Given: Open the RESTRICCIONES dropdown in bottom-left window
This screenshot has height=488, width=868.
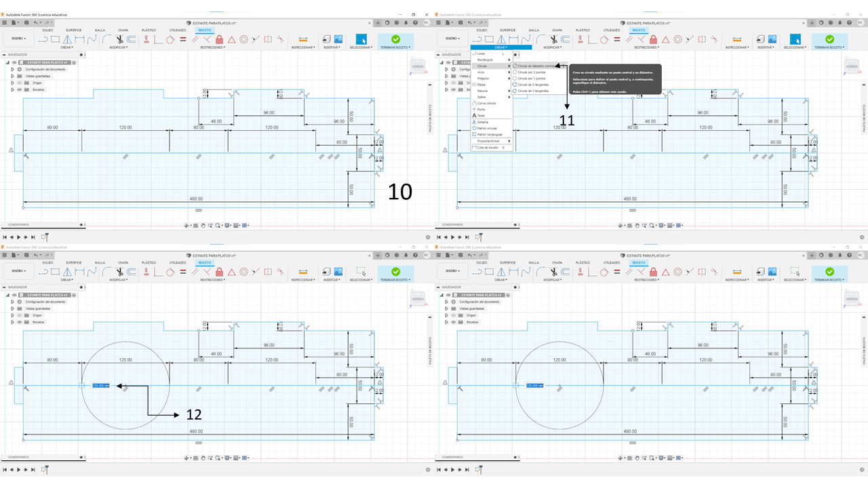Looking at the screenshot, I should point(213,280).
